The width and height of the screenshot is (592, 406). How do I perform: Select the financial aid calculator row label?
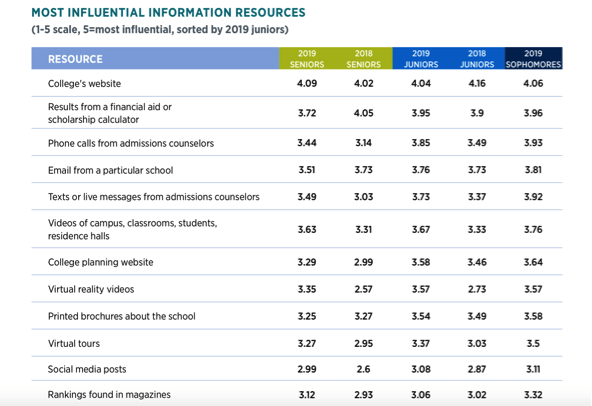pyautogui.click(x=109, y=113)
